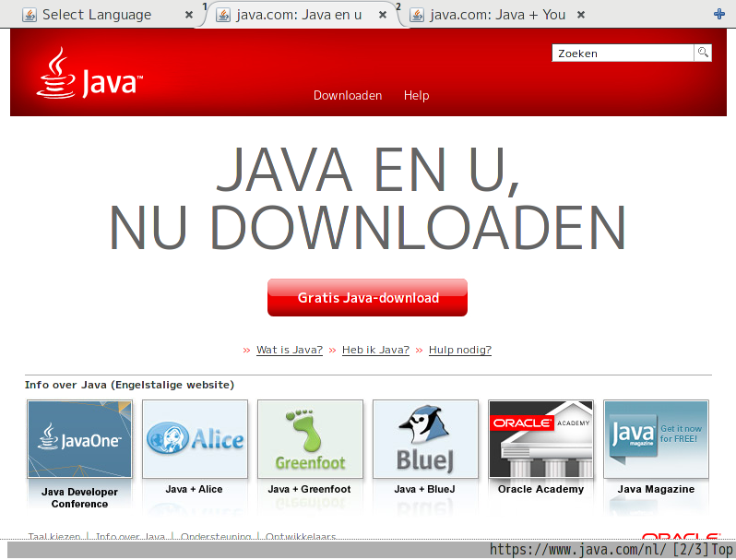Viewport: 736px width, 560px height.
Task: Focus the Zoeken search field
Action: point(623,53)
